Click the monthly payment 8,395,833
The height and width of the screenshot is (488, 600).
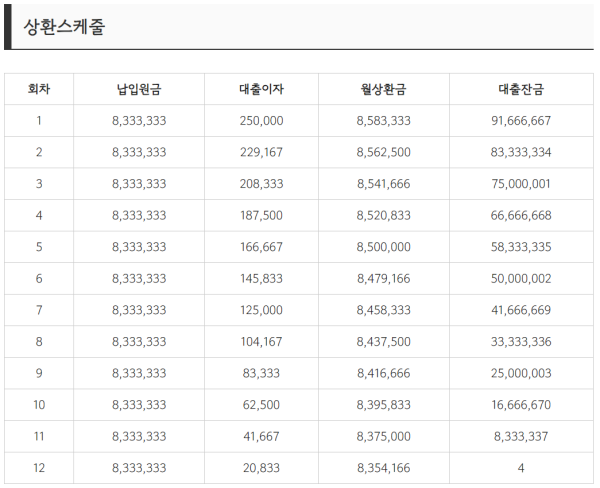click(383, 405)
